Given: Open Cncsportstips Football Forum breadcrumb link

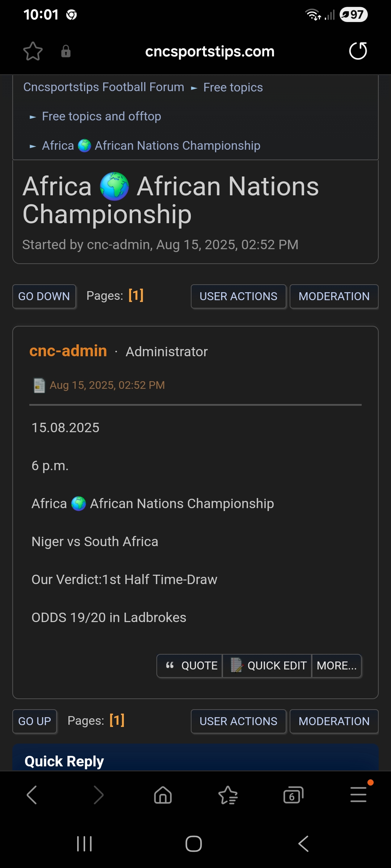Looking at the screenshot, I should (104, 87).
